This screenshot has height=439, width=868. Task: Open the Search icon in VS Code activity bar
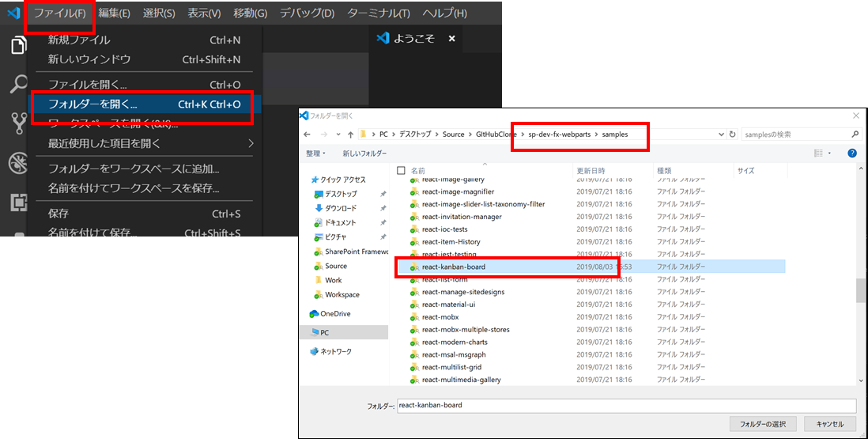click(x=18, y=84)
